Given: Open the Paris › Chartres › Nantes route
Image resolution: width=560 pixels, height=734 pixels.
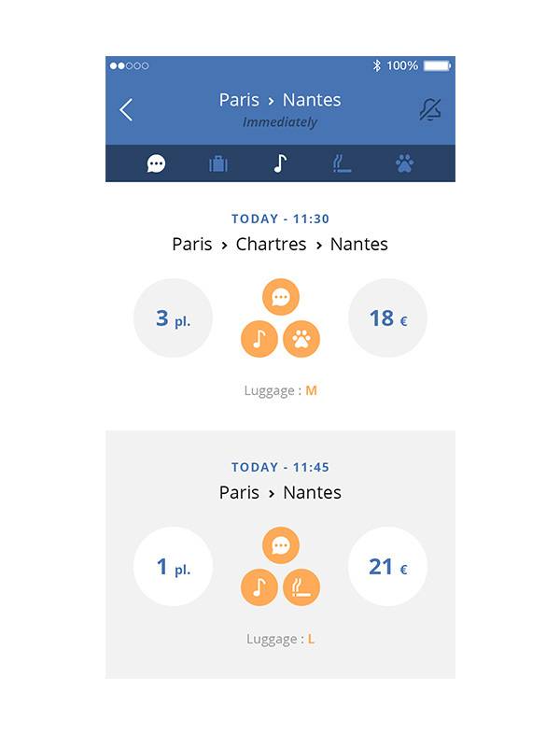Looking at the screenshot, I should click(x=280, y=245).
